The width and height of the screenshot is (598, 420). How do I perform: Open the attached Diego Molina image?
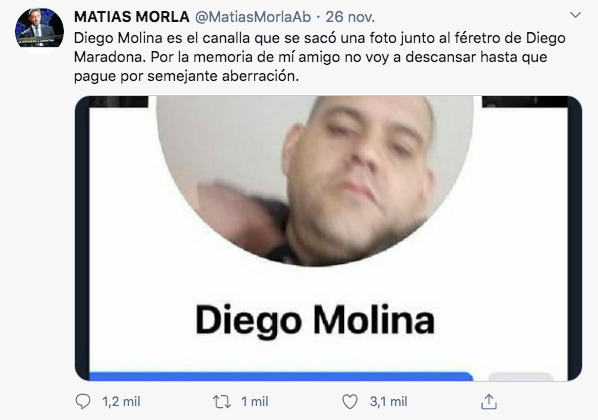click(x=328, y=238)
